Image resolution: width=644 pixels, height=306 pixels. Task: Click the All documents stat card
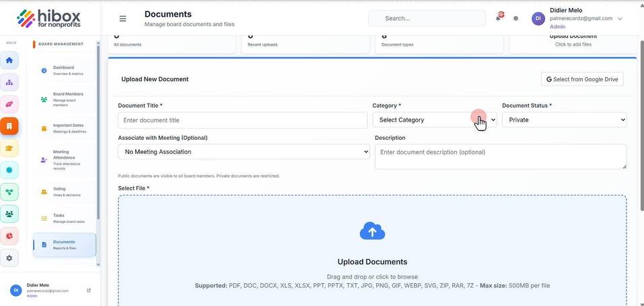172,43
